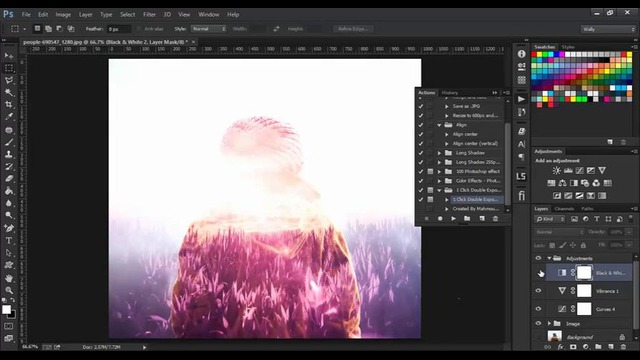Viewport: 640px width, 360px height.
Task: Expand the Color Effects action set
Action: (440, 181)
